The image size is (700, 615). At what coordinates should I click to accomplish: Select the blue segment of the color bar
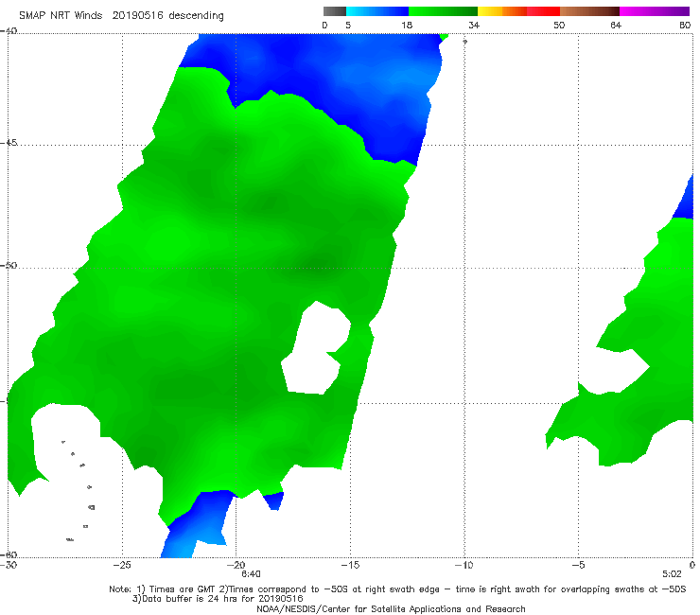(377, 11)
